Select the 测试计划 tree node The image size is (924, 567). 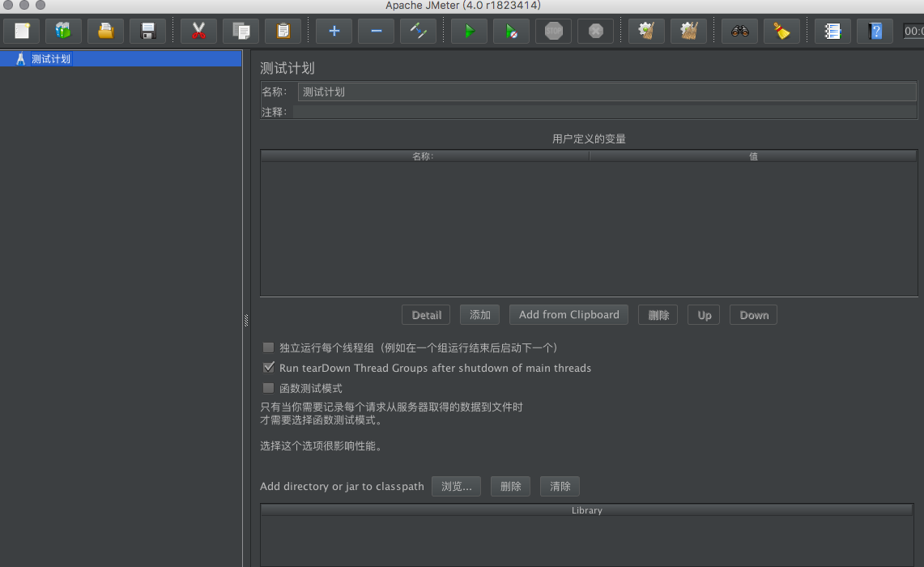click(51, 59)
